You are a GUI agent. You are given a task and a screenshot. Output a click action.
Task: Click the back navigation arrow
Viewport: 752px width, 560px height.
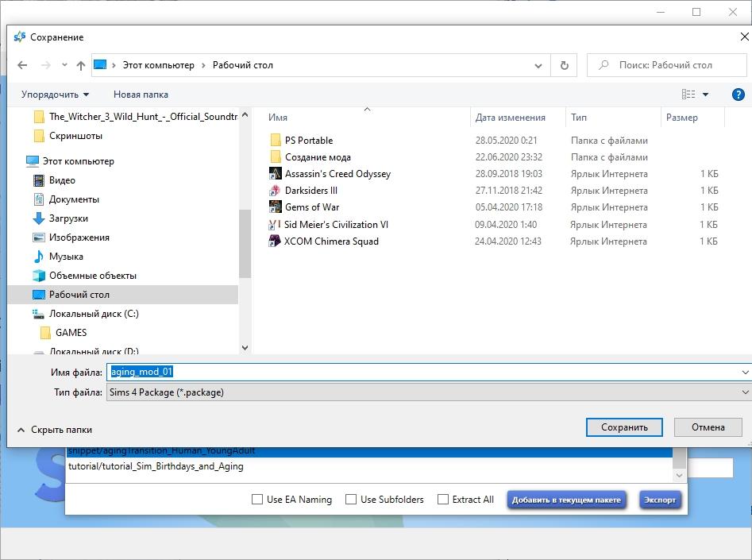point(23,65)
